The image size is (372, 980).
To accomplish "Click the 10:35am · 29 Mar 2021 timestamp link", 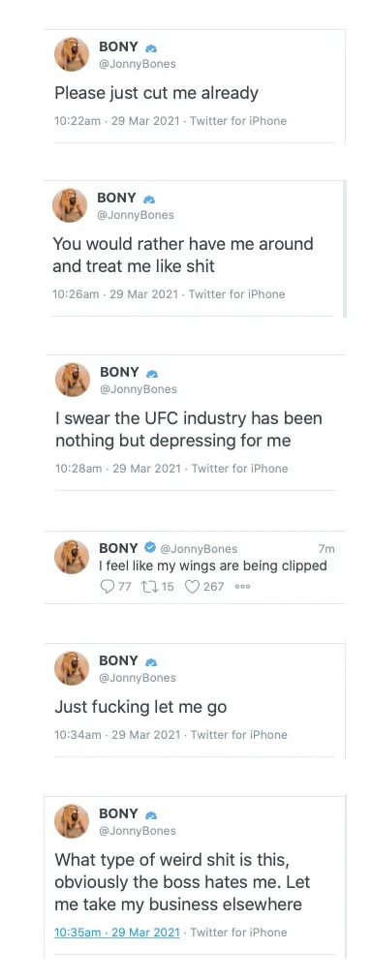I will click(117, 932).
